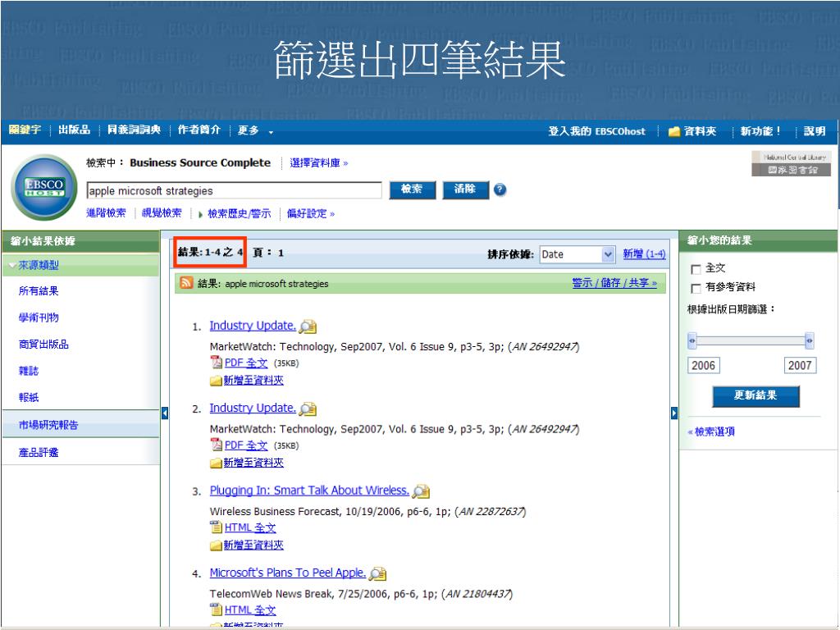The height and width of the screenshot is (630, 840).
Task: Expand the 更多 menu
Action: pos(254,131)
